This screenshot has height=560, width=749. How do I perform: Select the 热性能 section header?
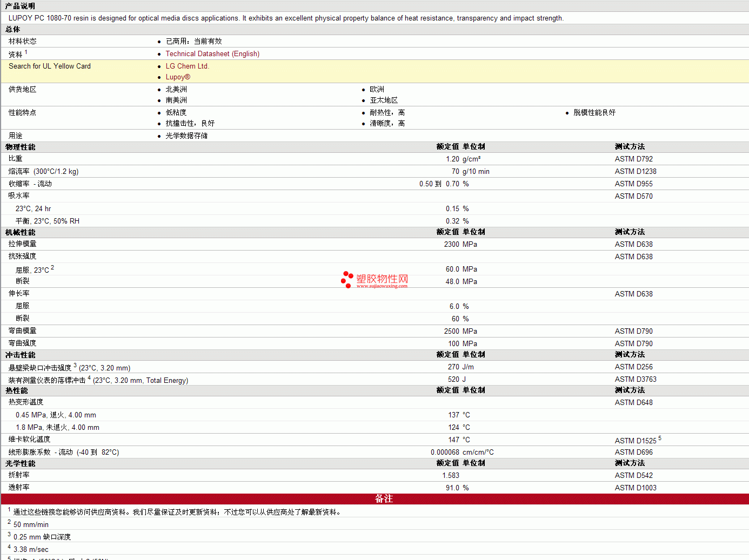[x=16, y=390]
